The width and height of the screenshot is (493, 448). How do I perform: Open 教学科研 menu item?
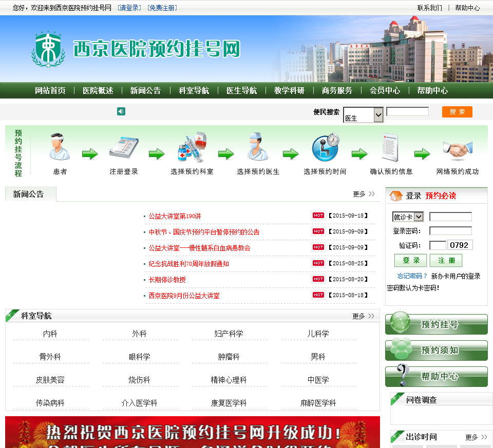[x=289, y=91]
